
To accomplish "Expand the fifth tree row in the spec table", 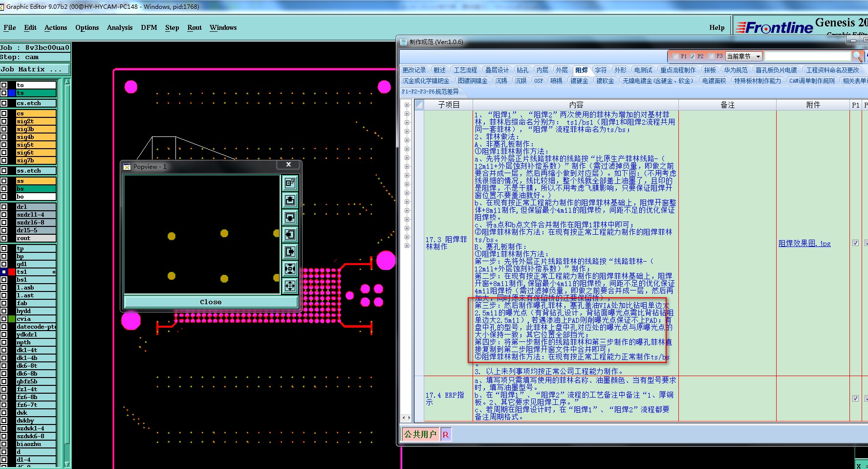I will 407,140.
